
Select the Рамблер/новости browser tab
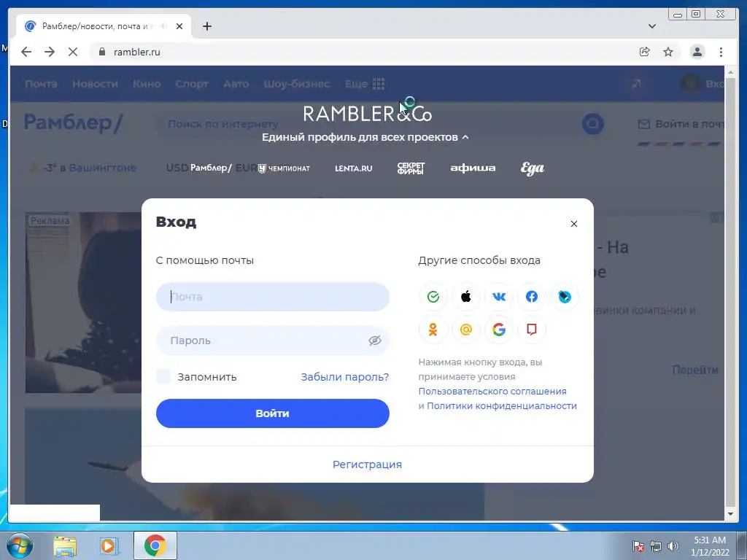point(104,26)
